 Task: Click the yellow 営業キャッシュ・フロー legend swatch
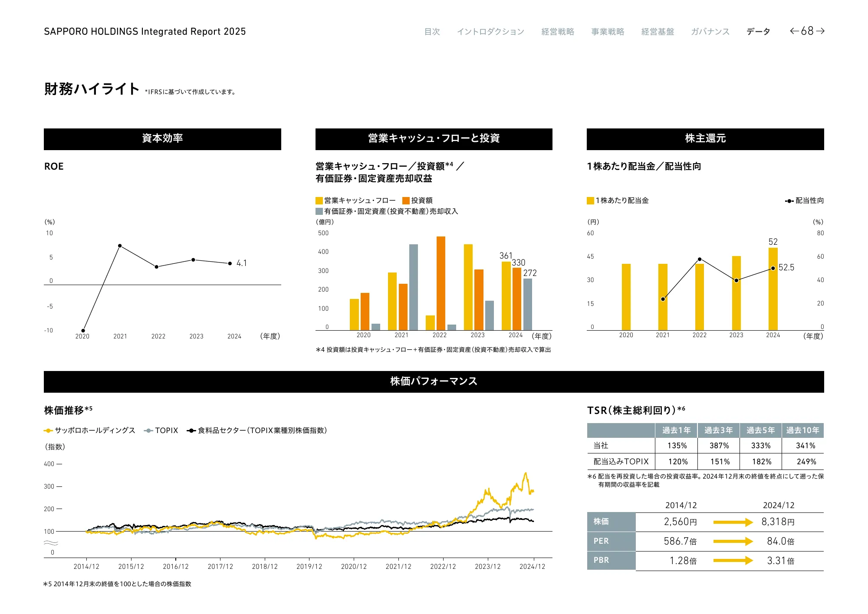click(x=319, y=200)
